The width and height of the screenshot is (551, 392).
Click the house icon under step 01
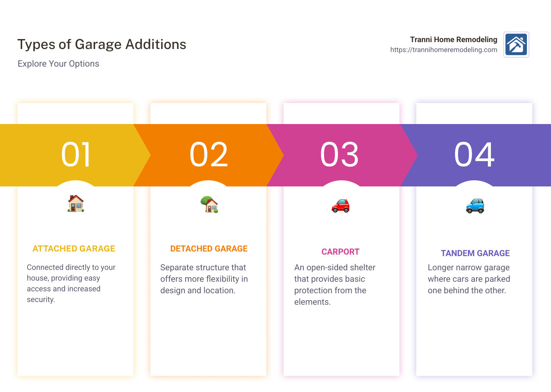pyautogui.click(x=76, y=203)
